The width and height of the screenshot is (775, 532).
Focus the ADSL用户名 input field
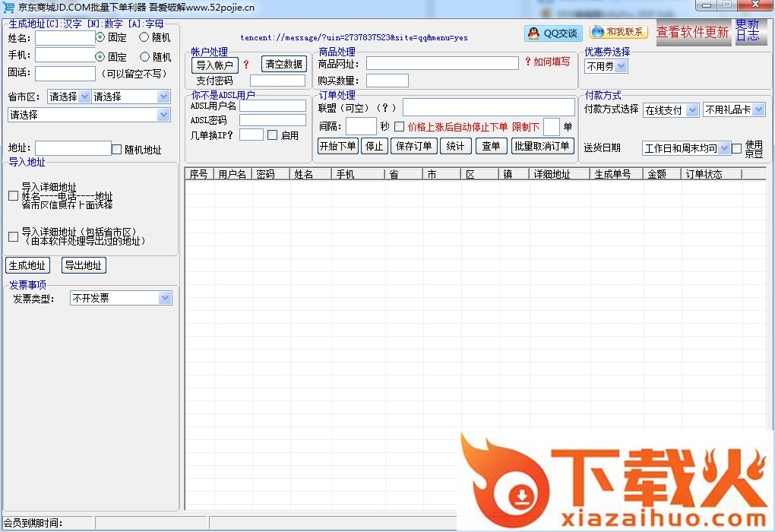(273, 106)
